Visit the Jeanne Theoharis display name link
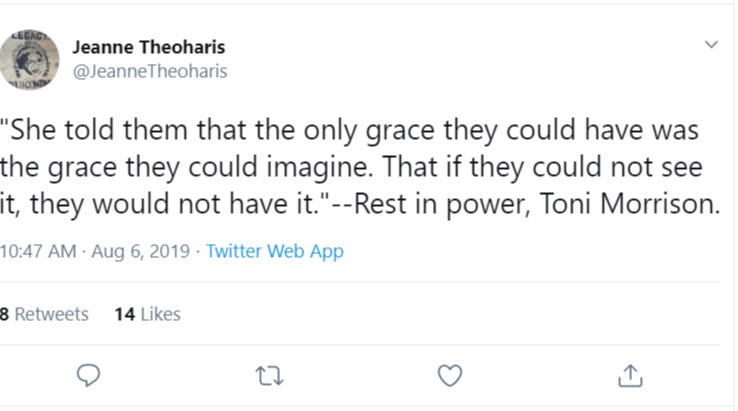 [x=148, y=47]
